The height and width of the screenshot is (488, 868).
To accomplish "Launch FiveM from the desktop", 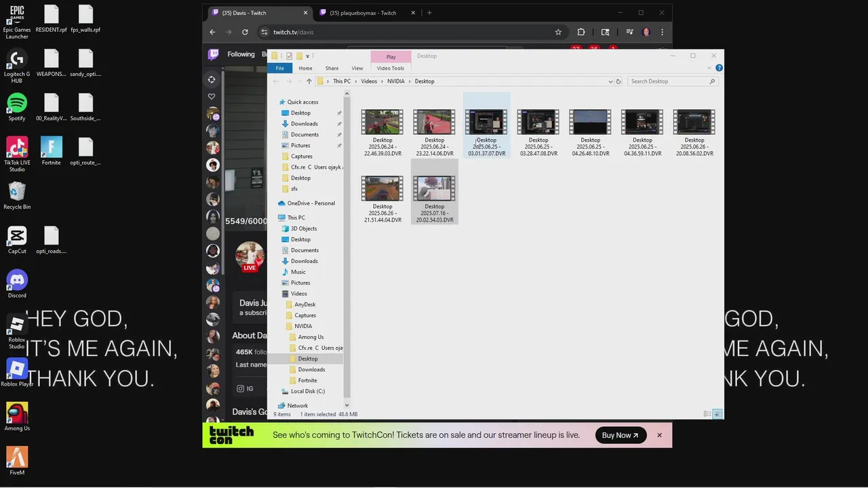I will (x=17, y=461).
